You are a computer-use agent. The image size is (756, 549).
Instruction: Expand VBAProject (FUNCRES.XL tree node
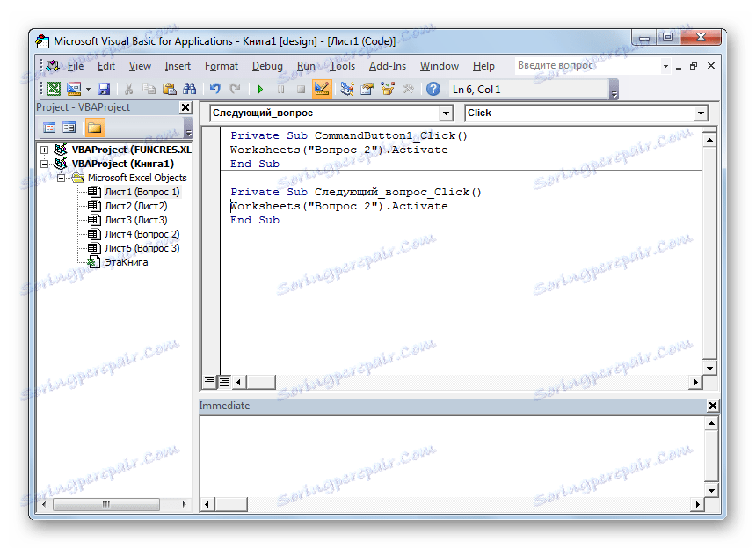(44, 150)
